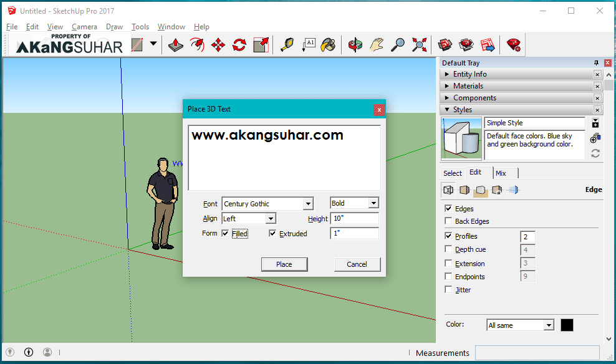Uncheck the Edges checkbox
Screen dimensions: 616x364
pyautogui.click(x=448, y=208)
